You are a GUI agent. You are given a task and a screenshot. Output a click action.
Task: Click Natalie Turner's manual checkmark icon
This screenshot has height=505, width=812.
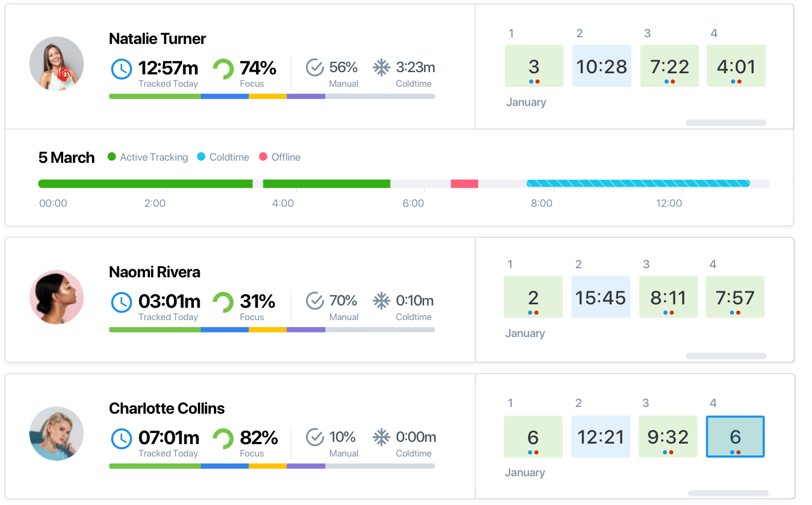pyautogui.click(x=315, y=68)
